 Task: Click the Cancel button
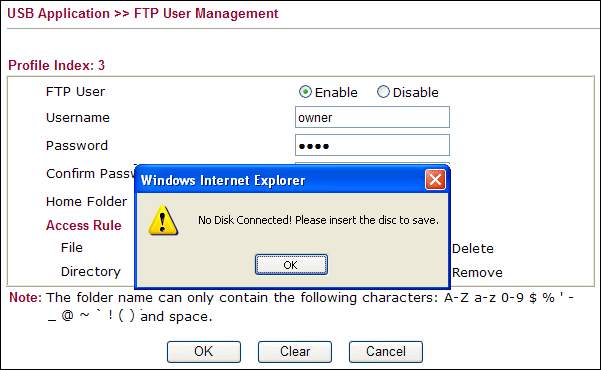386,352
